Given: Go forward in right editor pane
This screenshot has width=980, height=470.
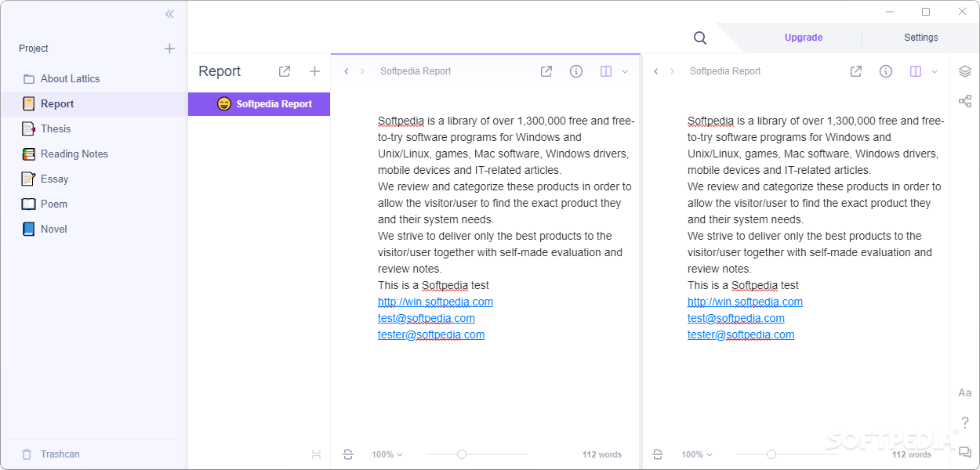Looking at the screenshot, I should click(672, 71).
